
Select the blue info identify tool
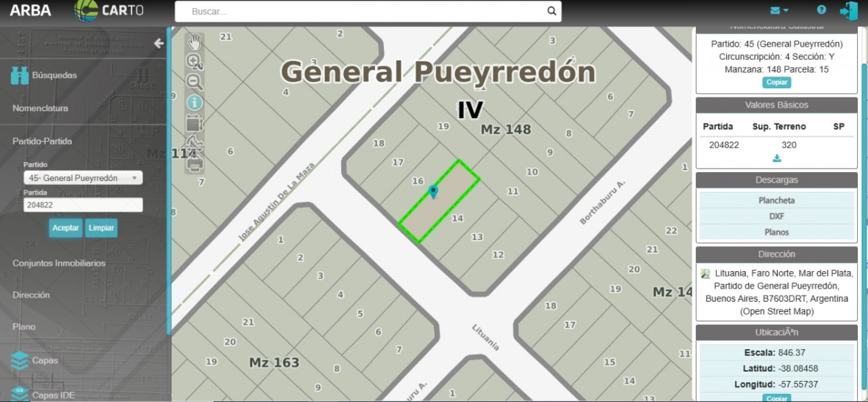coord(194,102)
